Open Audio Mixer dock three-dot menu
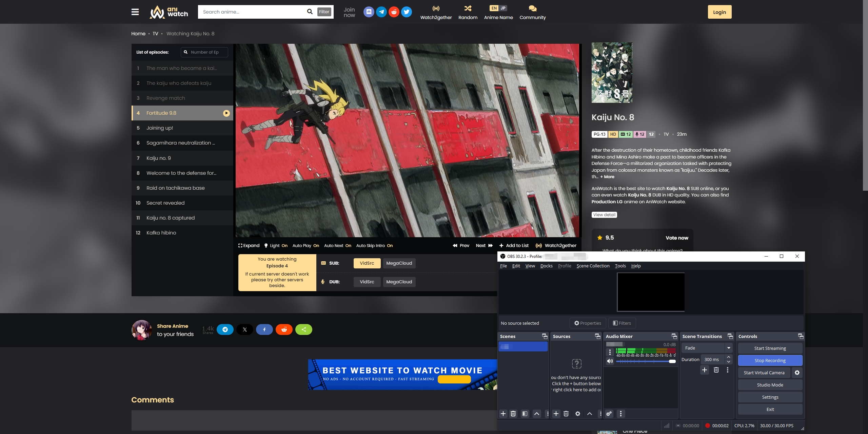The width and height of the screenshot is (868, 434). click(x=621, y=414)
